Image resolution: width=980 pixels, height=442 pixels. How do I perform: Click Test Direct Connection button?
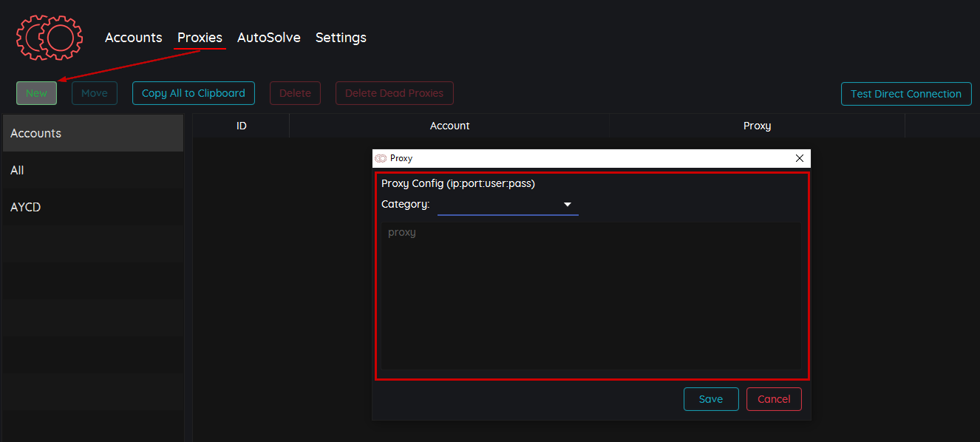(905, 94)
